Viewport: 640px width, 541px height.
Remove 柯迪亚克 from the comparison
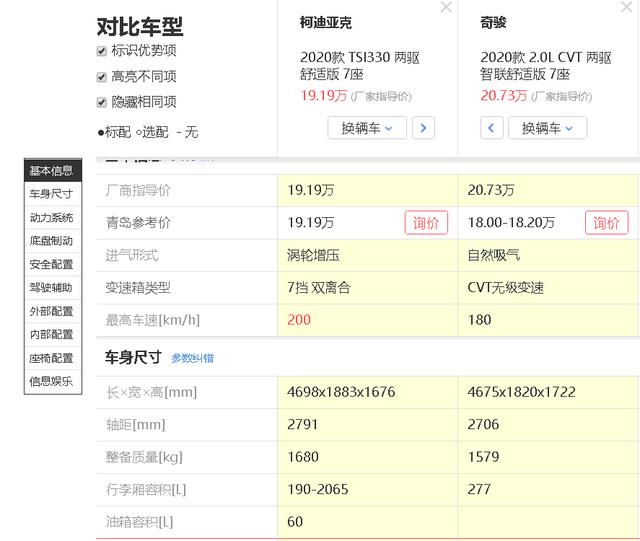point(446,7)
